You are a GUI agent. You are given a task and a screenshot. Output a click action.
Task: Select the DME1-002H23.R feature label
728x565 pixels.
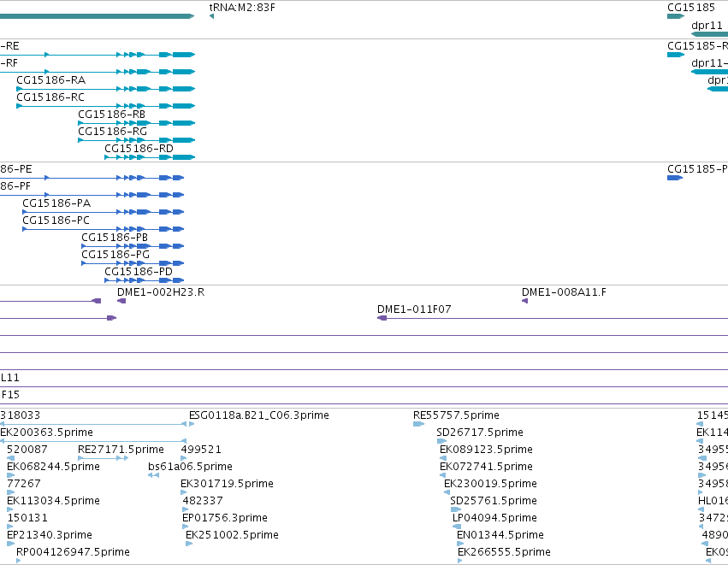click(x=161, y=292)
